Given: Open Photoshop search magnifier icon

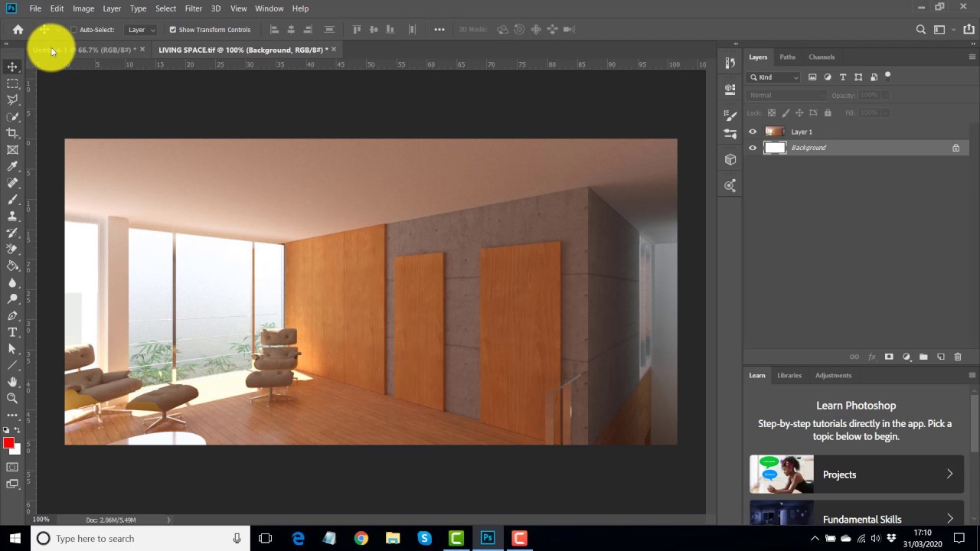Looking at the screenshot, I should (921, 30).
